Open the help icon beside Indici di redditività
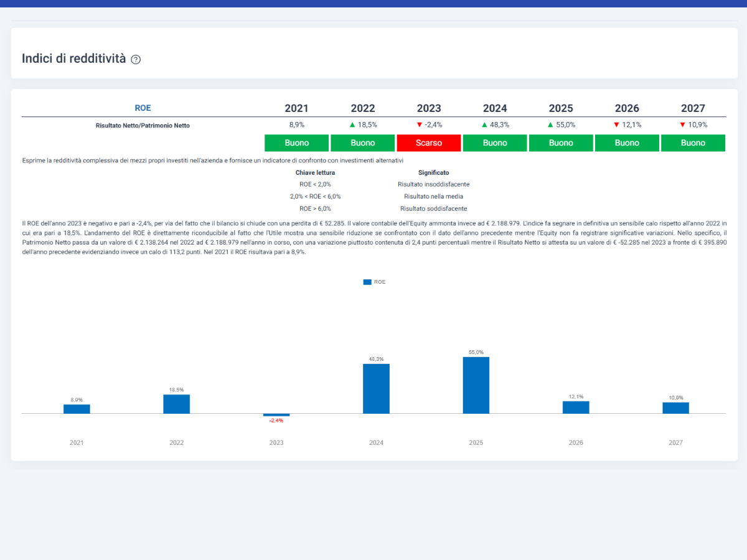 pyautogui.click(x=136, y=60)
